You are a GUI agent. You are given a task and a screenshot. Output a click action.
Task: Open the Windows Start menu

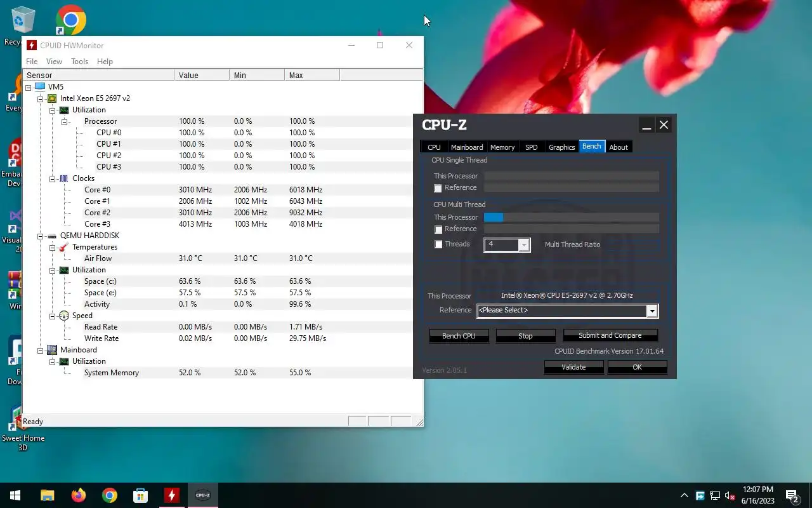click(15, 495)
